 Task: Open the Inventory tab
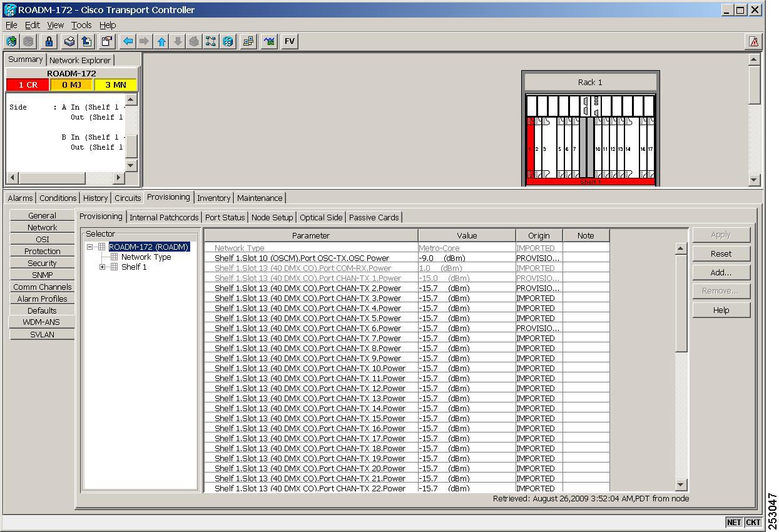pos(213,198)
